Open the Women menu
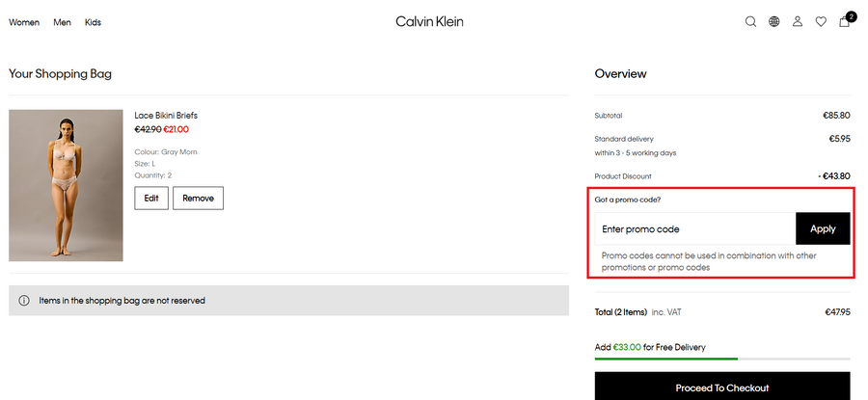This screenshot has height=400, width=868. [24, 22]
